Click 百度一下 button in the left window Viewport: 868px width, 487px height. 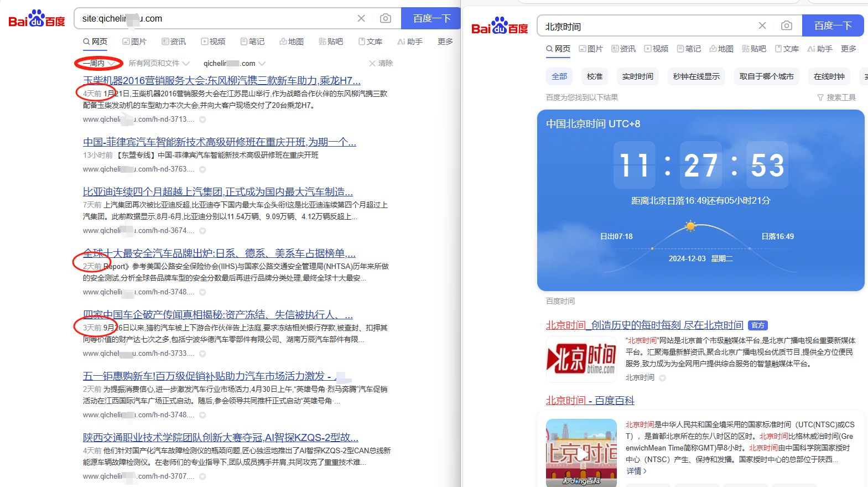tap(432, 18)
